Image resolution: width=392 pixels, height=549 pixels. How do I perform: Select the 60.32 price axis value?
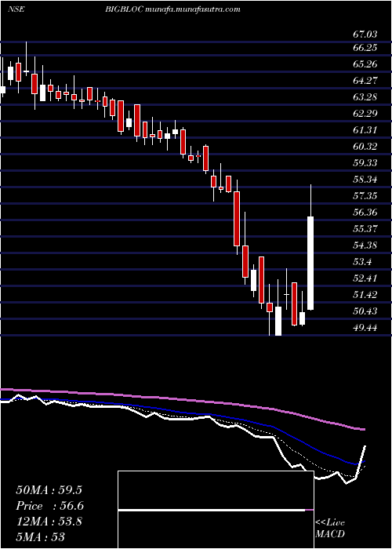(x=365, y=146)
